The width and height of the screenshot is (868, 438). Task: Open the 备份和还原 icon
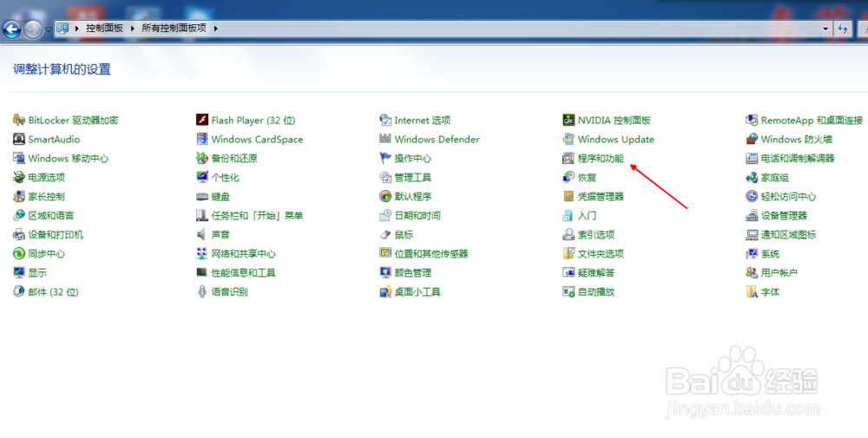pyautogui.click(x=202, y=158)
